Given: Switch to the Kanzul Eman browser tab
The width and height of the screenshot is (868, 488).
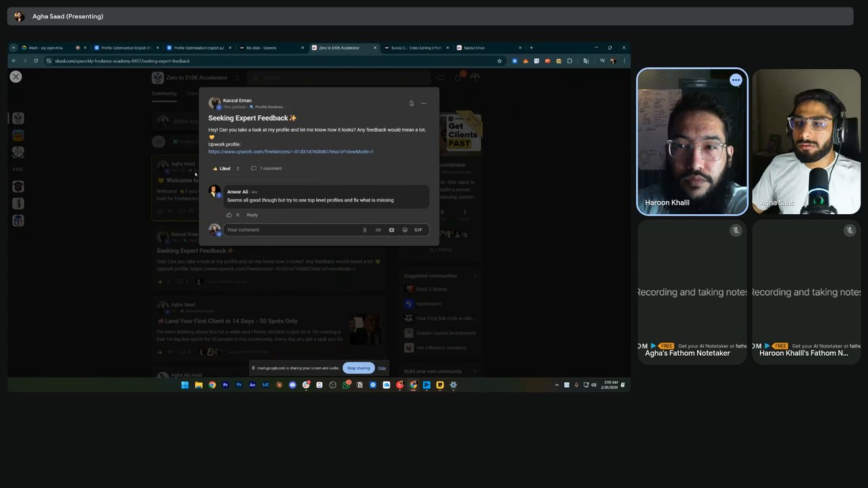Looking at the screenshot, I should (x=490, y=48).
